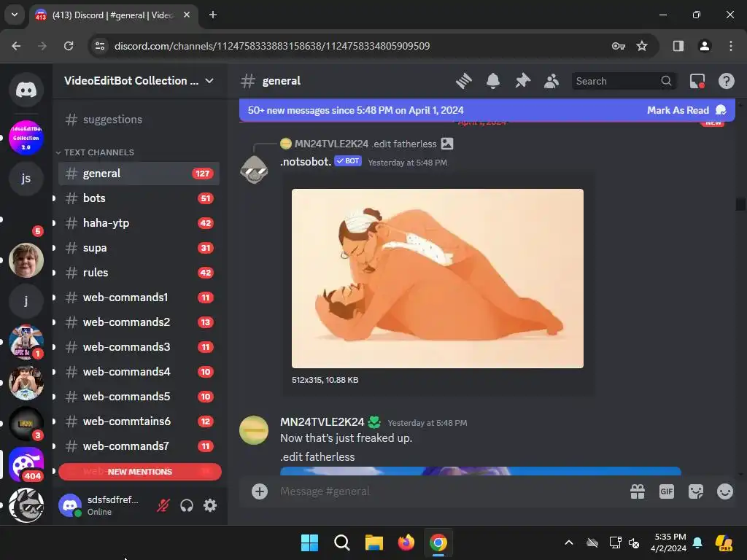Click NEW MENTIONS button
Image resolution: width=747 pixels, height=560 pixels.
[x=139, y=472]
